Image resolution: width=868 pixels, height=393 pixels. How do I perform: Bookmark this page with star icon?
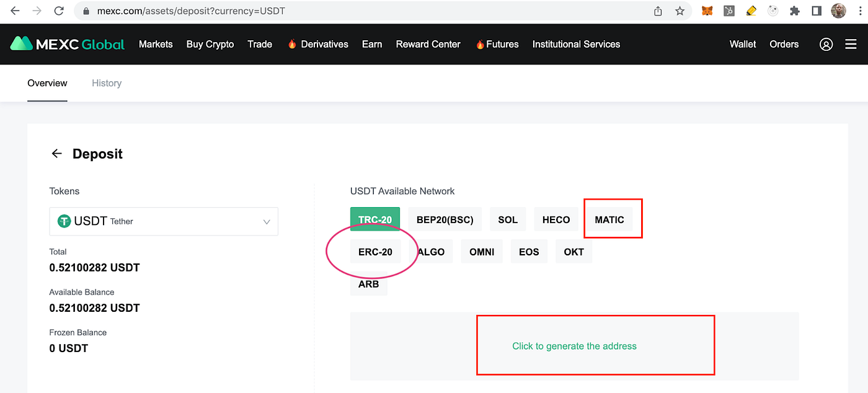680,11
